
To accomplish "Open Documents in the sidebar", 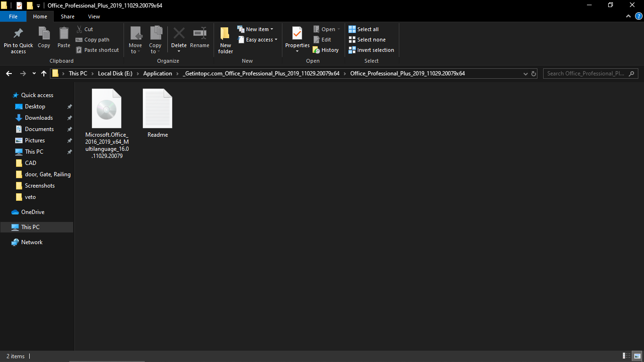I will tap(39, 129).
